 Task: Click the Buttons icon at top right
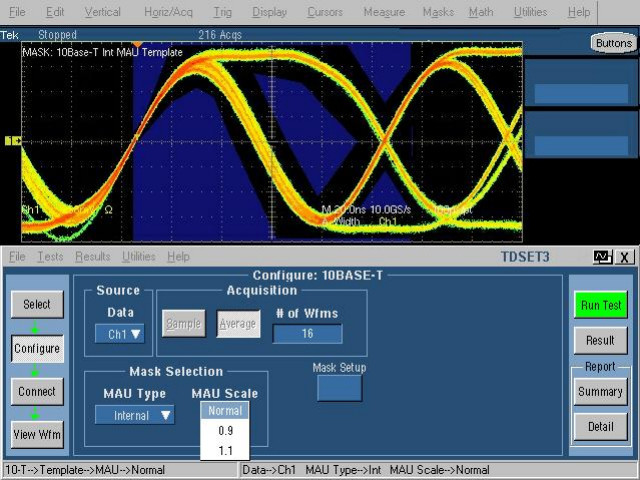click(611, 43)
